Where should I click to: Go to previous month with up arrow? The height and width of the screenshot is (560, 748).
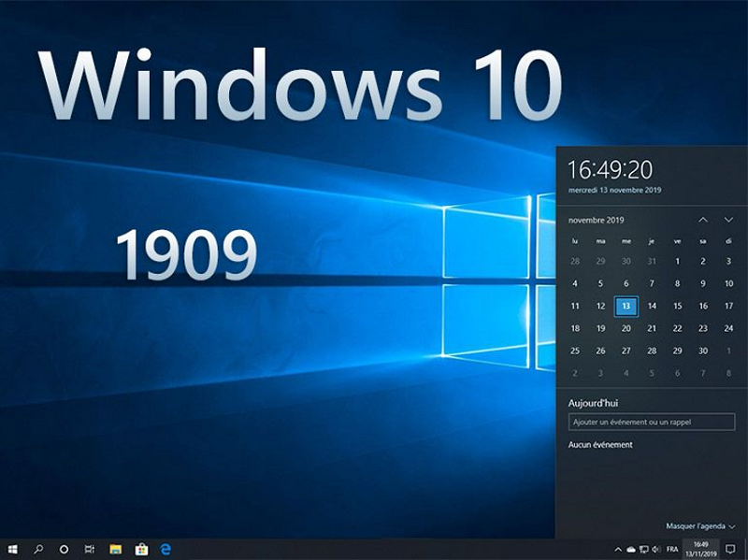pos(702,220)
